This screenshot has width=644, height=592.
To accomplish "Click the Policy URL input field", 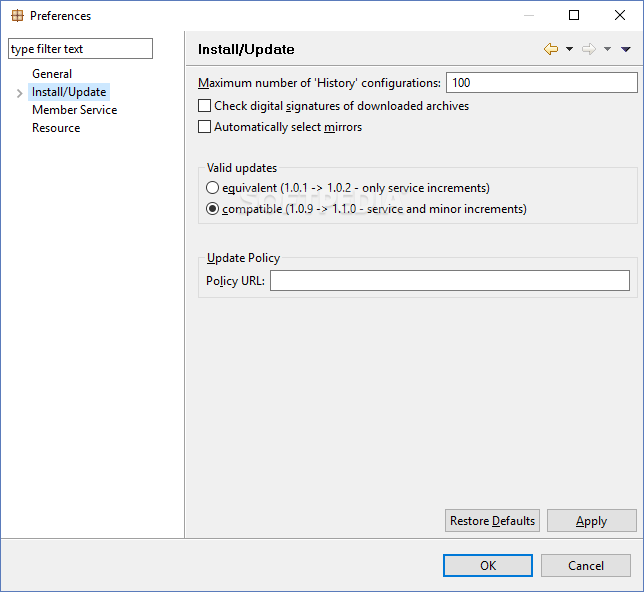I will tap(450, 281).
